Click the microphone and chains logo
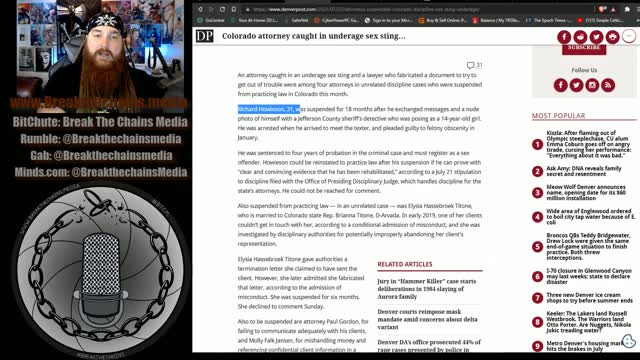This screenshot has height=360, width=640. coord(100,271)
